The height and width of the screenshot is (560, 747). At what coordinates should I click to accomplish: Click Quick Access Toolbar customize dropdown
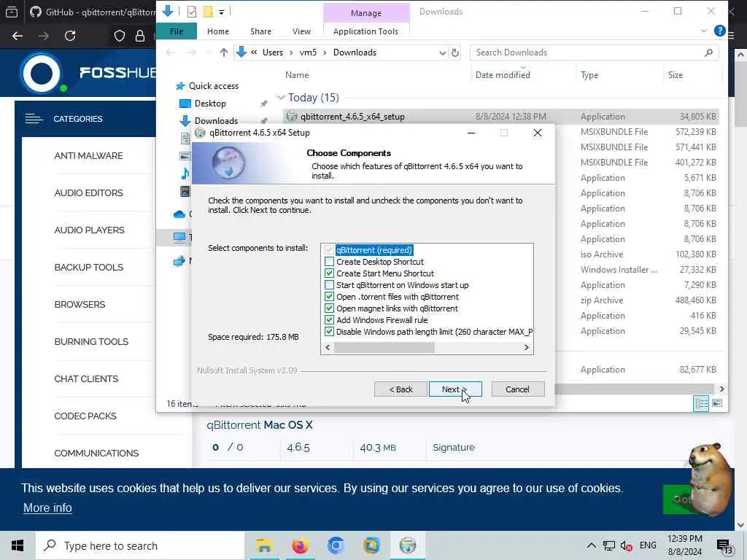(222, 12)
